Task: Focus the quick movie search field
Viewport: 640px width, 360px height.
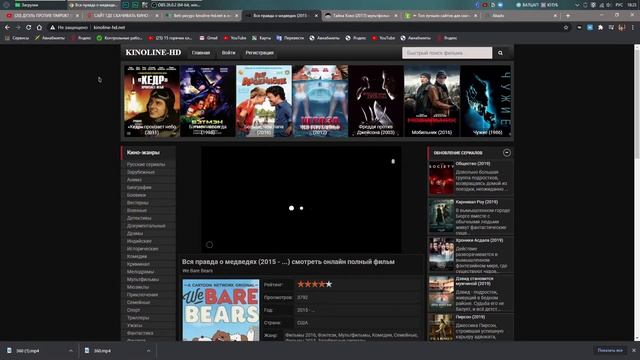Action: coord(447,53)
